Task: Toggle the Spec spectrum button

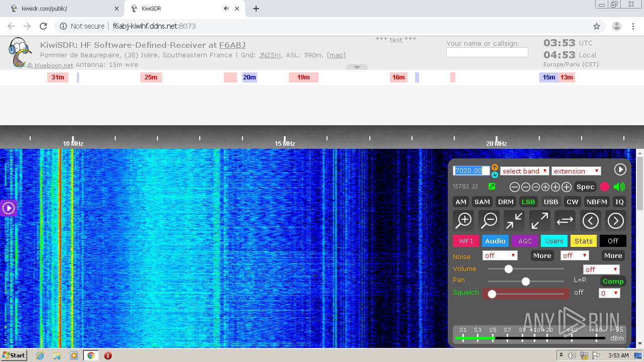Action: click(585, 187)
